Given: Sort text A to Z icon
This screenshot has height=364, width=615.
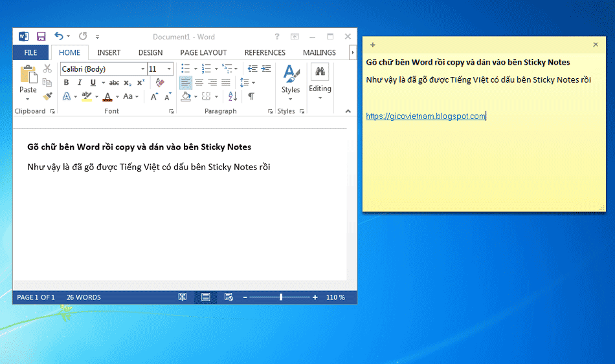Looking at the screenshot, I should tap(232, 96).
